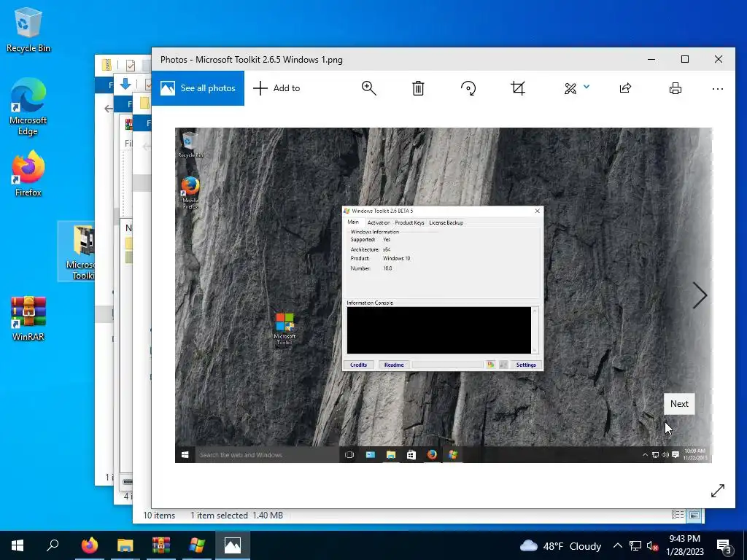Click the displayed photo image
The height and width of the screenshot is (560, 747).
pyautogui.click(x=443, y=295)
